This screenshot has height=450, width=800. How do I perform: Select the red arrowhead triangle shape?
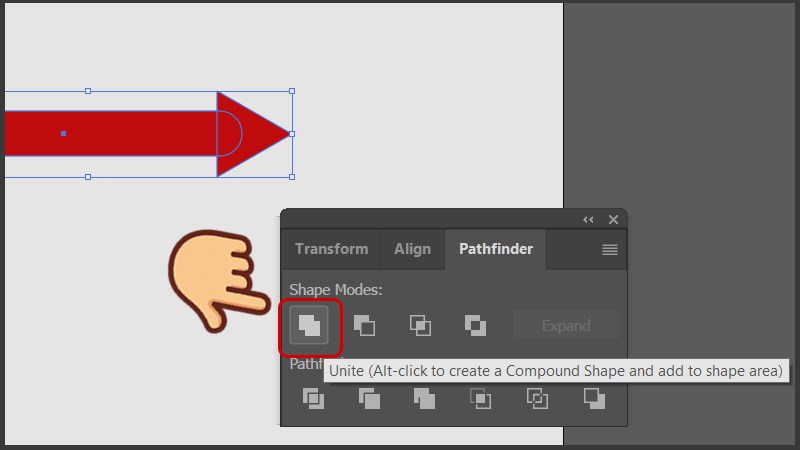(255, 134)
